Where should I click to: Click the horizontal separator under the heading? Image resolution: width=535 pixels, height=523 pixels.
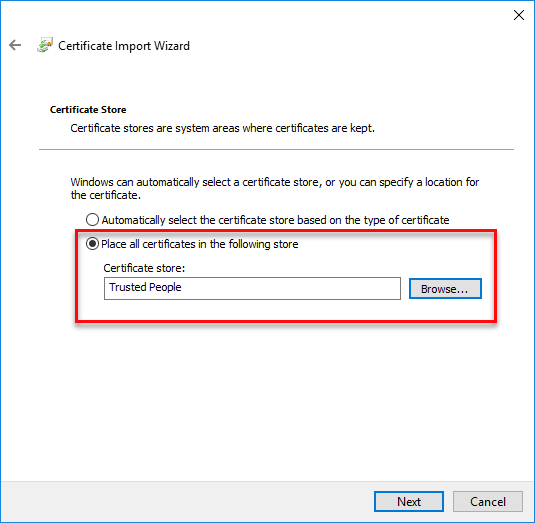[x=276, y=149]
